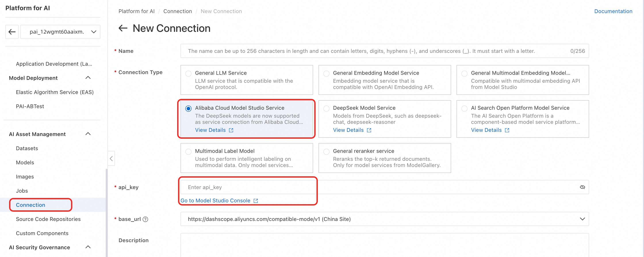644x257 pixels.
Task: Open the workspace pai_12wgmt60aaixm dropdown
Action: [60, 32]
